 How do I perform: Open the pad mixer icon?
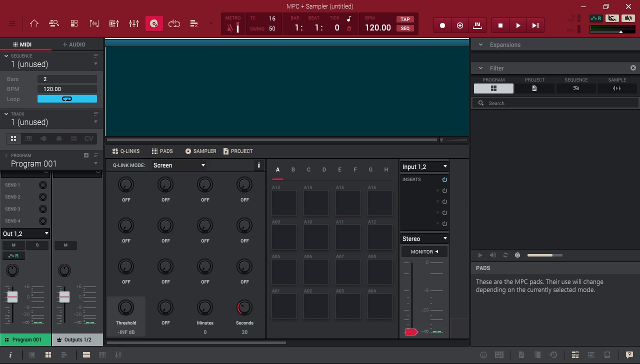114,23
